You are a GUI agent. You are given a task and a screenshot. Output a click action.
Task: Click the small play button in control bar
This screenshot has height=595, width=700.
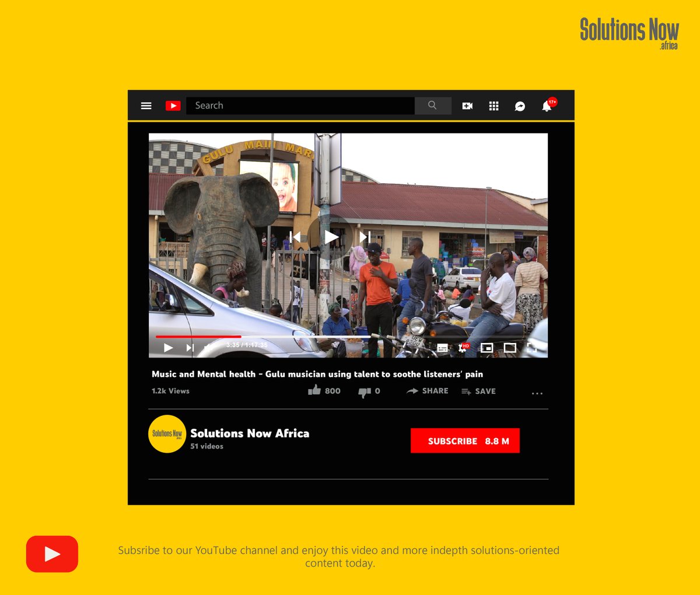(168, 348)
